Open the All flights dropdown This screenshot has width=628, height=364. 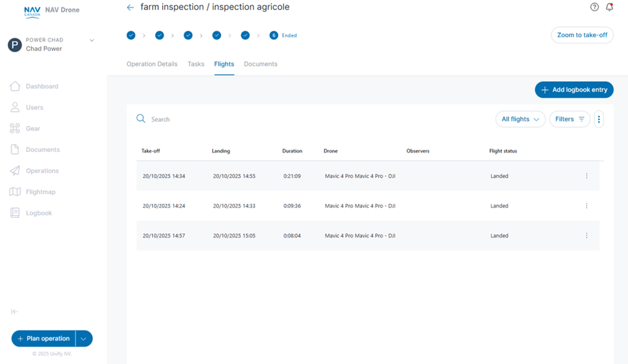[520, 119]
